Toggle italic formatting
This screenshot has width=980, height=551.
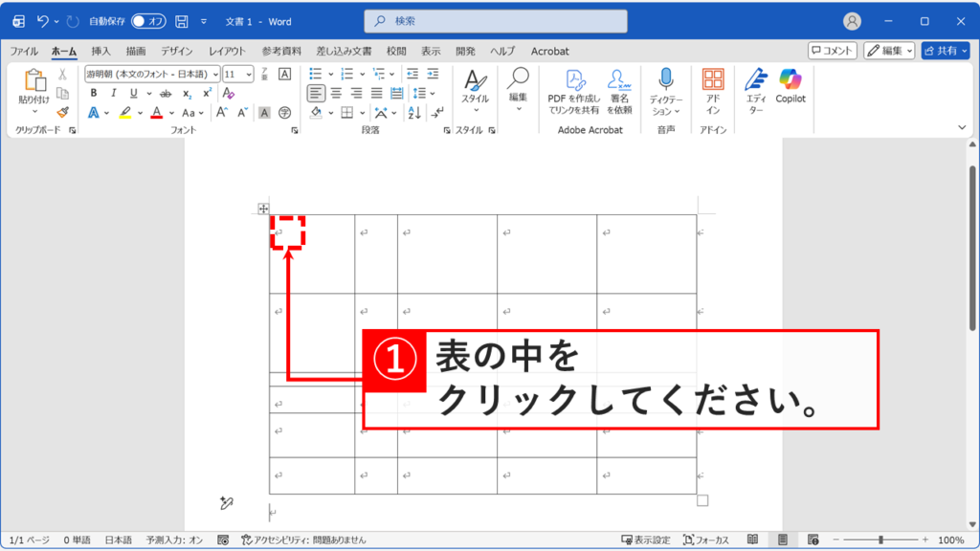coord(114,93)
